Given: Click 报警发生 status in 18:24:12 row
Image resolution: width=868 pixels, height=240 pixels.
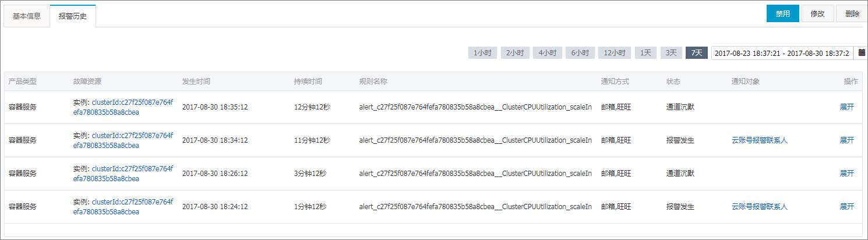Looking at the screenshot, I should click(x=680, y=207).
